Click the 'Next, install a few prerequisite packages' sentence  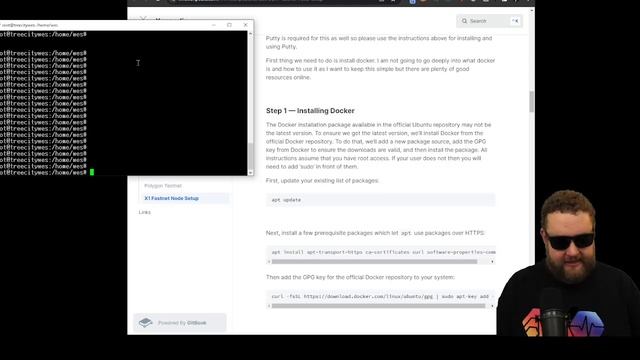tap(375, 233)
